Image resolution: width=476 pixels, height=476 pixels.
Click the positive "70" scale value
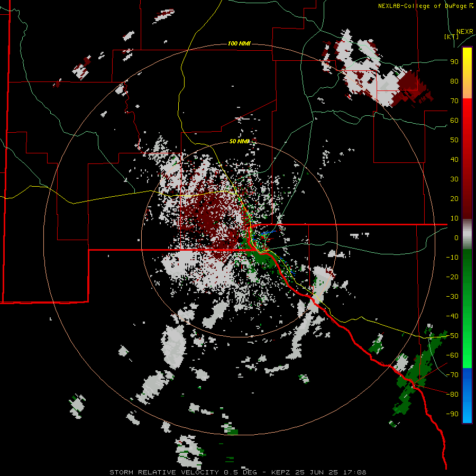click(454, 101)
